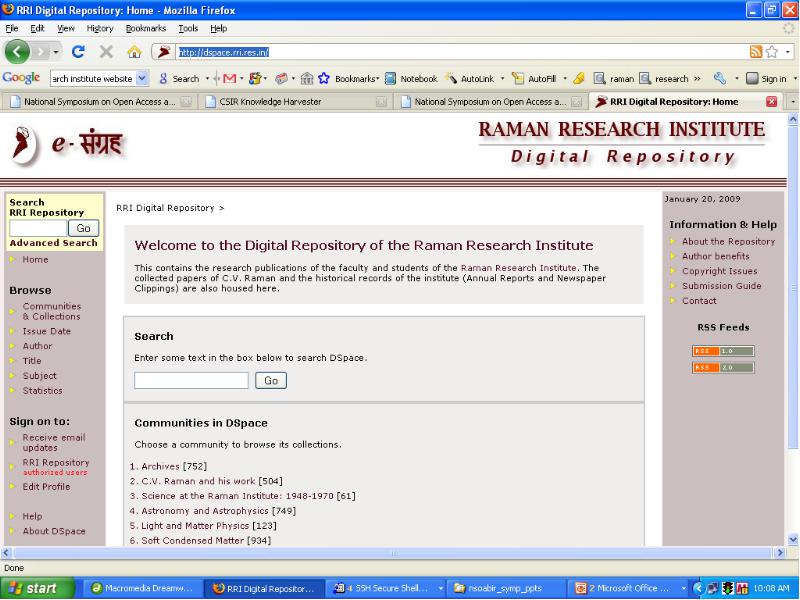Image resolution: width=800 pixels, height=600 pixels.
Task: Open the Google Notebook toolbar button
Action: click(411, 79)
